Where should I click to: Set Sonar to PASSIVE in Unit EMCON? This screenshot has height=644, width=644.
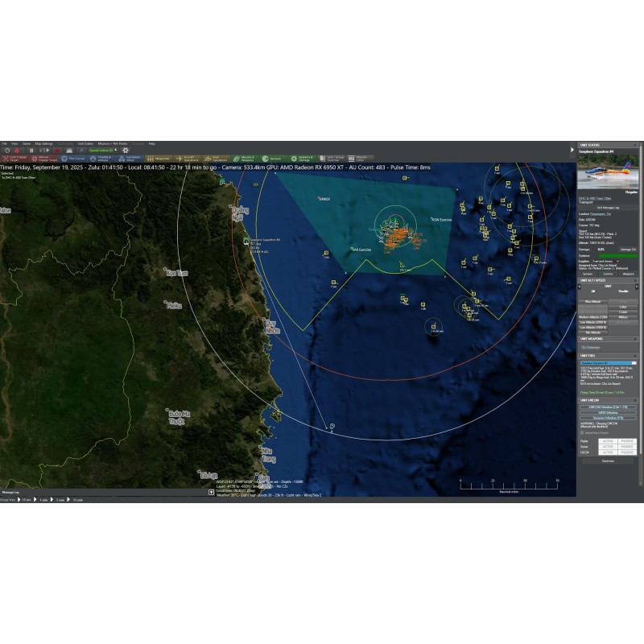627,446
